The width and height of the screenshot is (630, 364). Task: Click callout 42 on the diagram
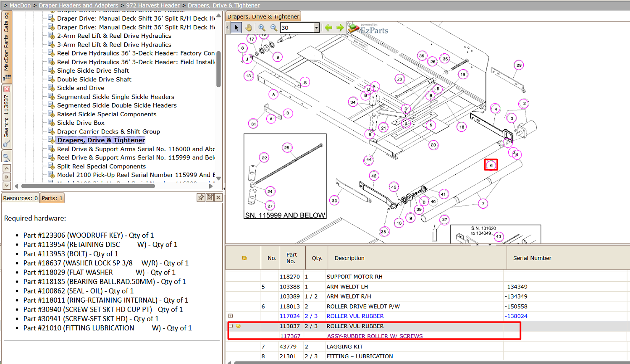point(374,175)
